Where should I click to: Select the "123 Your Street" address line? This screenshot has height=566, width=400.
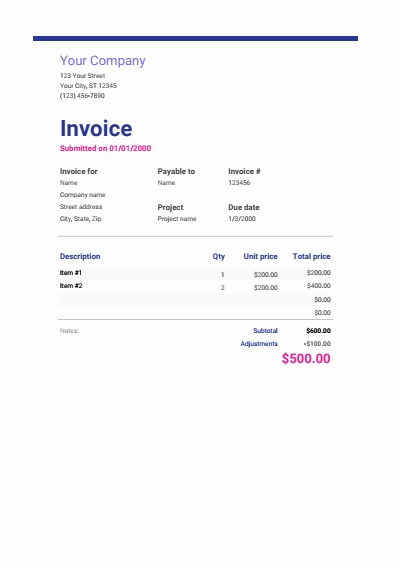coord(82,76)
